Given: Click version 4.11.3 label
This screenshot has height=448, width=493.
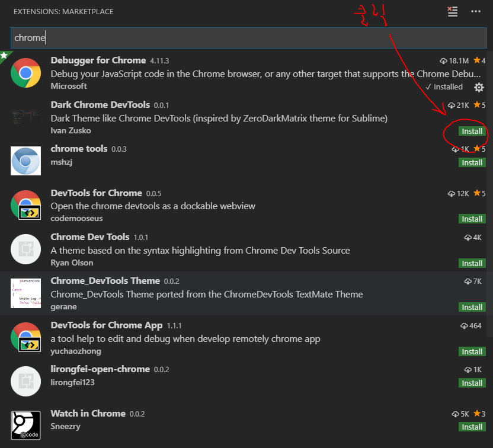Looking at the screenshot, I should tap(159, 60).
